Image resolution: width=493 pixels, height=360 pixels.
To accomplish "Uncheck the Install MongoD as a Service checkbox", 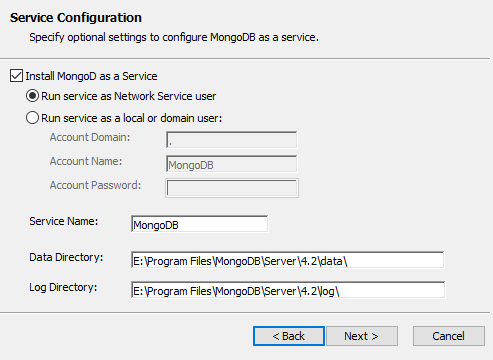I will (x=16, y=76).
